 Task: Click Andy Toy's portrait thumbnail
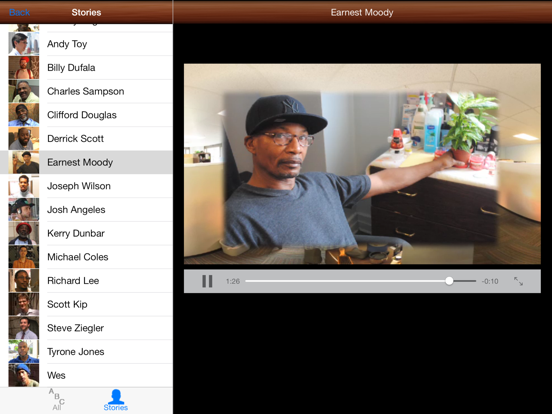pos(24,44)
